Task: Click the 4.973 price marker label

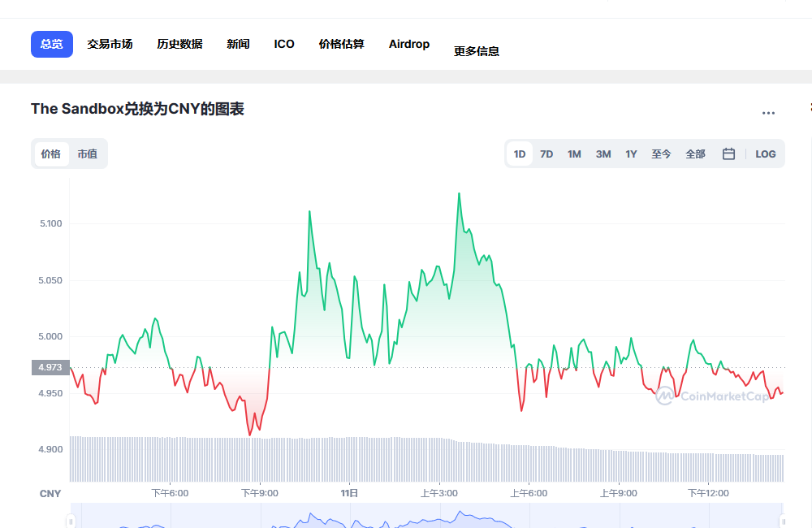Action: 50,367
